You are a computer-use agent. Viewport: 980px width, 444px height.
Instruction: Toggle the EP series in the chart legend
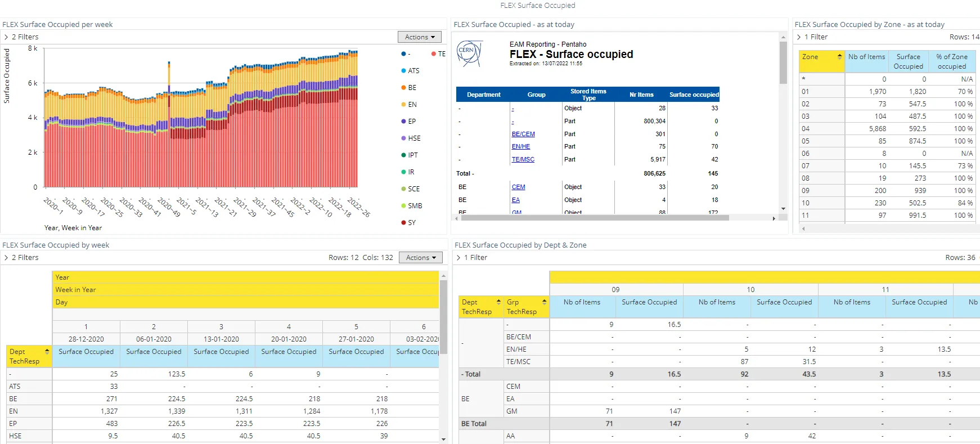(x=408, y=122)
